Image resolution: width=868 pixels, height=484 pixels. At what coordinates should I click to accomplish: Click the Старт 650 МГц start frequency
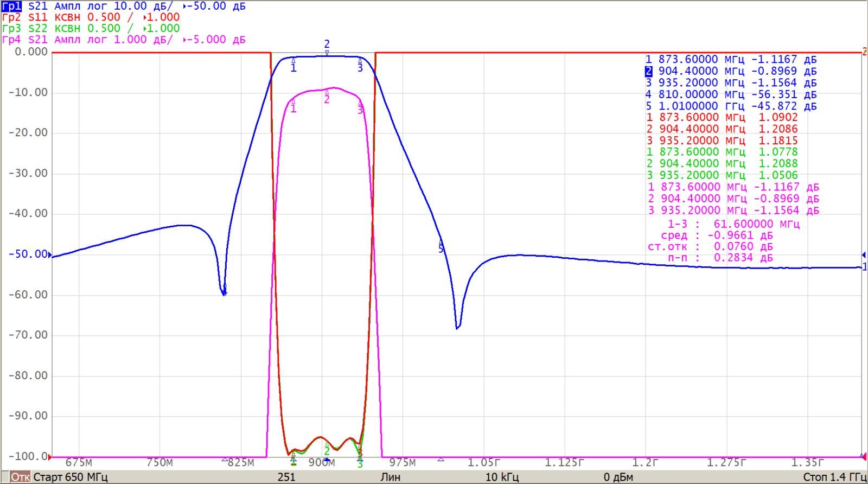coord(71,477)
